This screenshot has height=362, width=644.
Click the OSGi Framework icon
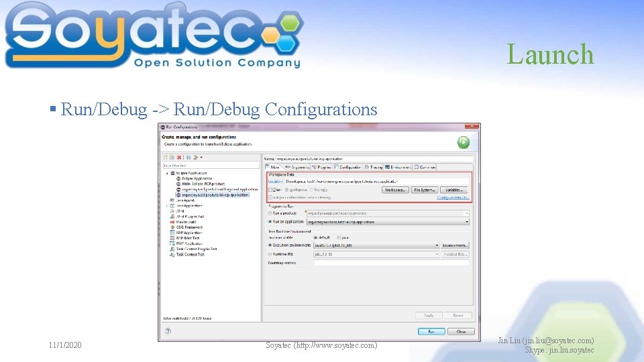[172, 227]
